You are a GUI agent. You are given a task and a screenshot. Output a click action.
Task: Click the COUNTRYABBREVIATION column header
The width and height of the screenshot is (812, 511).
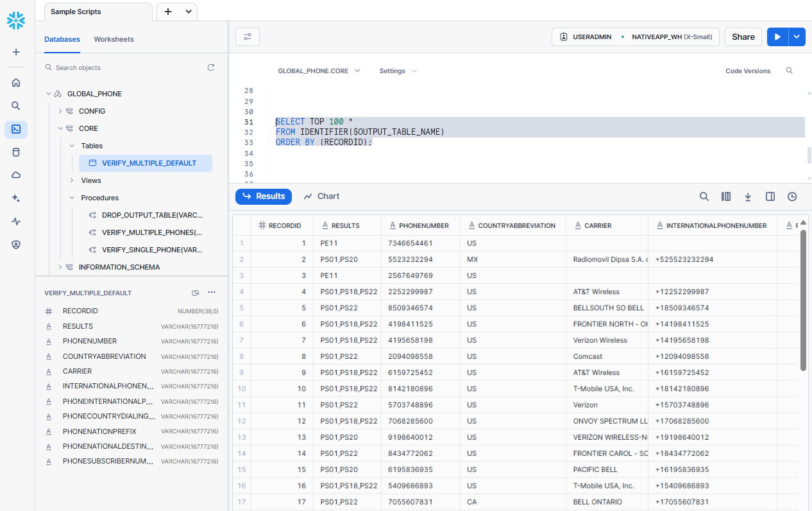[513, 225]
